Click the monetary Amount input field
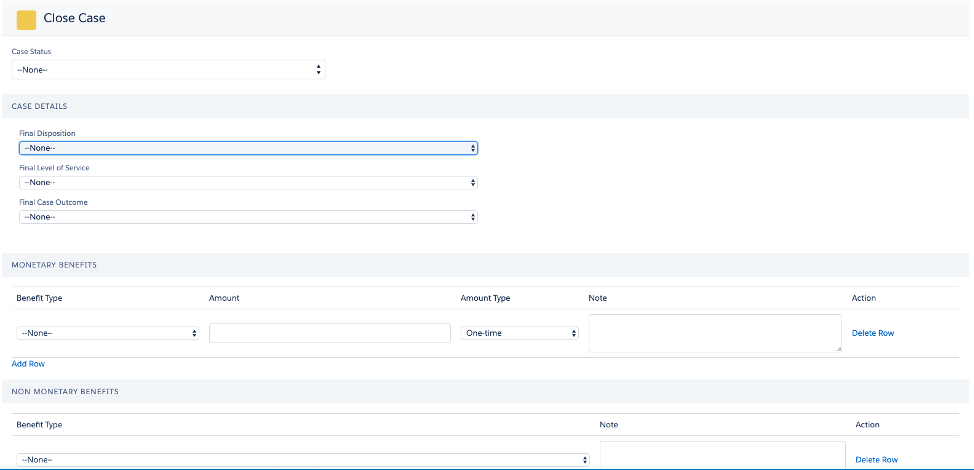 (330, 333)
